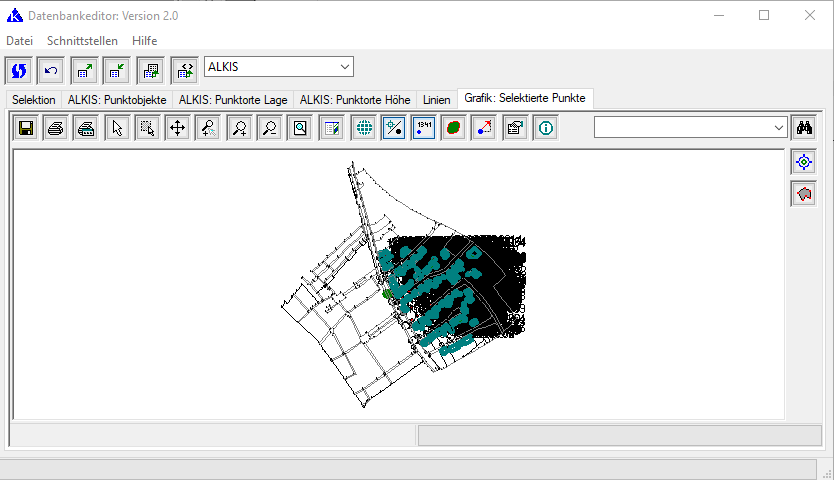Select the arrow pointer tool
Viewport: 834px width, 480px height.
click(117, 128)
